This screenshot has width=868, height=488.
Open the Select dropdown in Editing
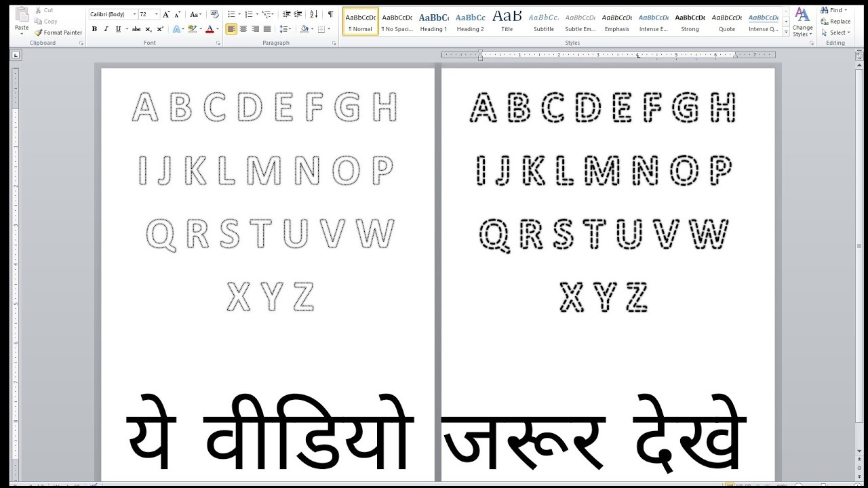coord(835,33)
